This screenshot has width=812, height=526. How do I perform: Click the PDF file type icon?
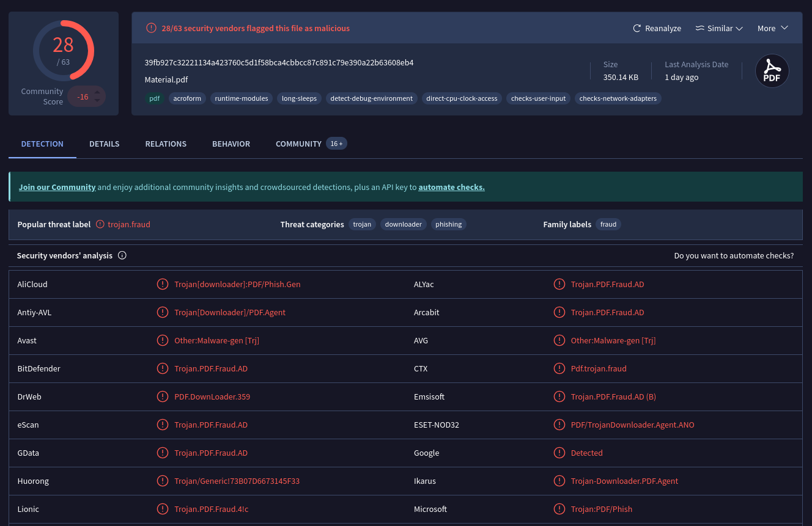(x=772, y=71)
